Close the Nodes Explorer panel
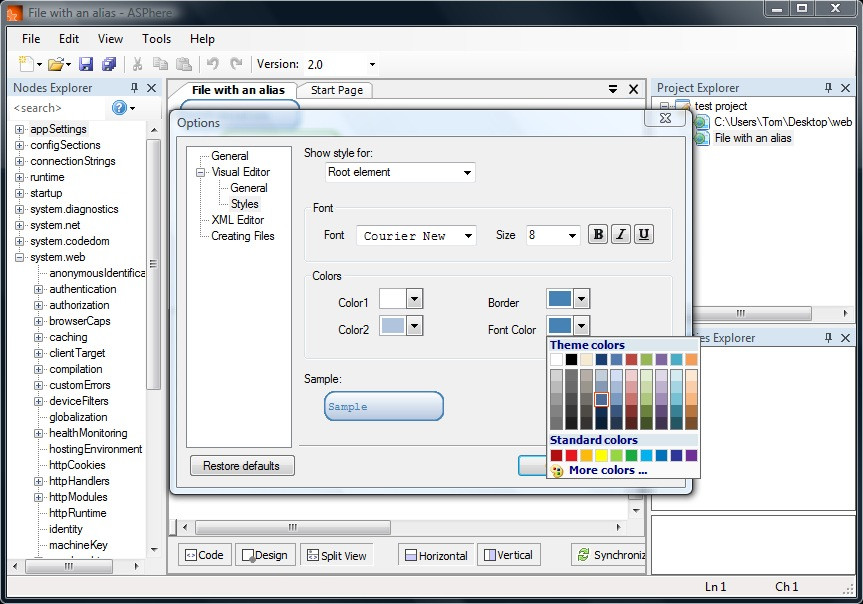 click(x=151, y=88)
